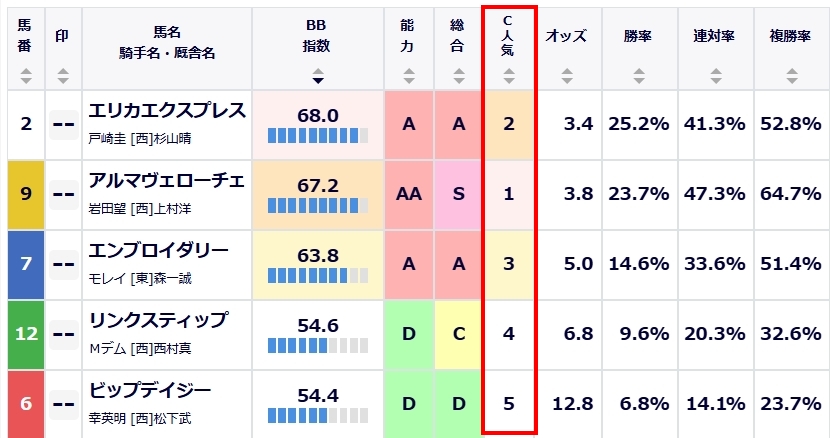Open horse page for エリカエクスプレス
This screenshot has height=438, width=830.
coord(167,111)
